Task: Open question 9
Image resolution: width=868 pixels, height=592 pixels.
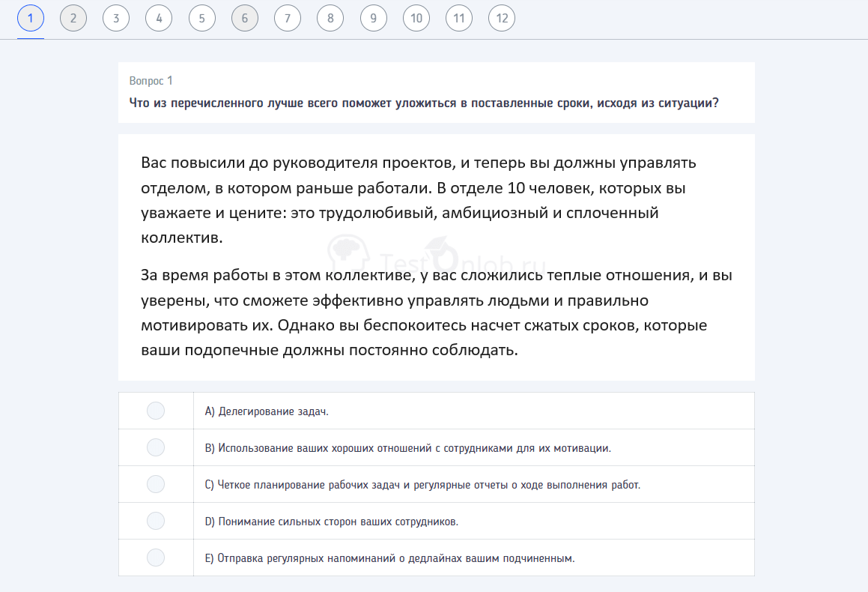Action: point(373,17)
